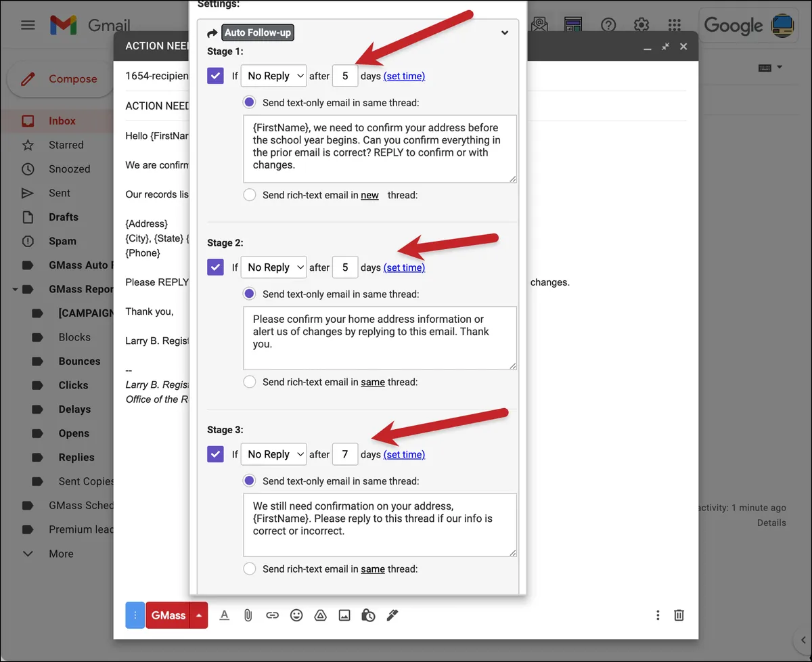Insert photo icon in compose toolbar

(x=344, y=615)
